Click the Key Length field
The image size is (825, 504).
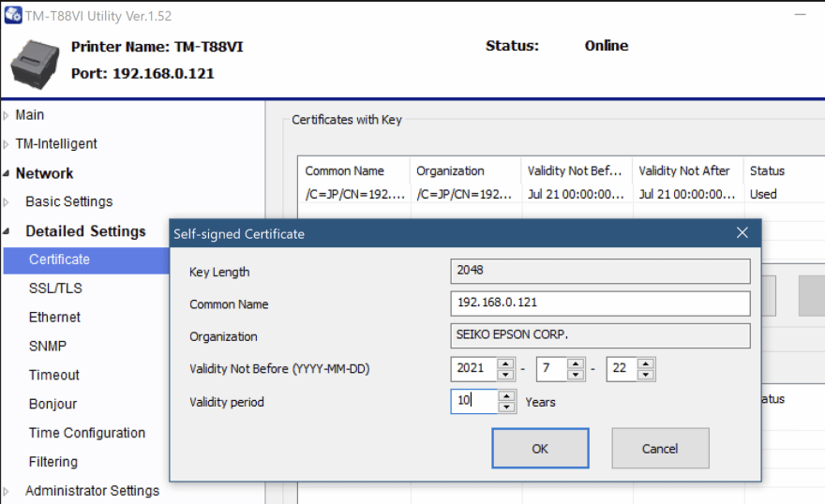pos(600,271)
